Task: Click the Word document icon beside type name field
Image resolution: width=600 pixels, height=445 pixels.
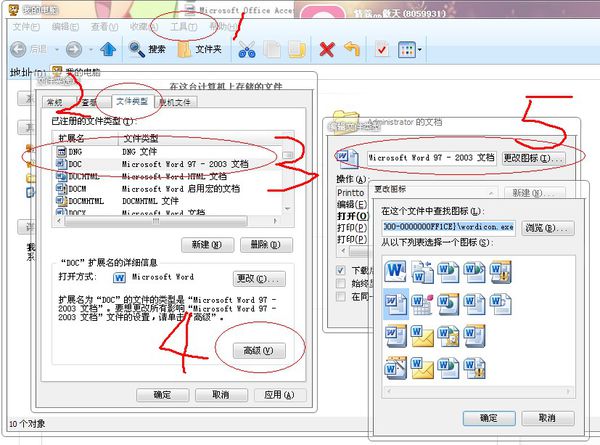Action: [347, 158]
